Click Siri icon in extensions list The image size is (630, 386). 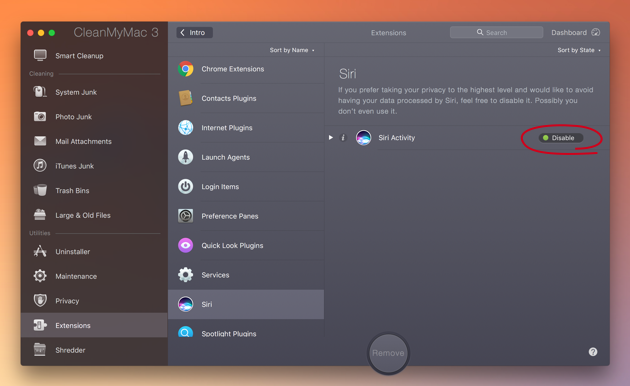pos(185,304)
